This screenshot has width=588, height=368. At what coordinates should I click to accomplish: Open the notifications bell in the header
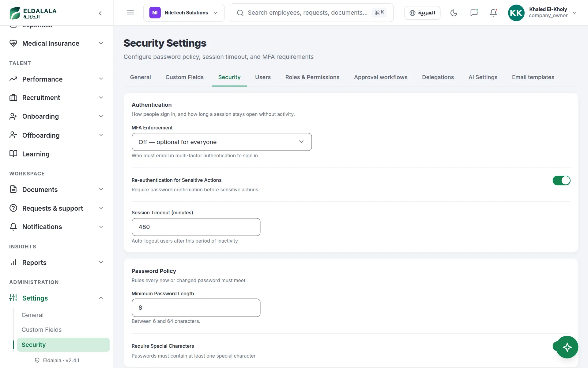click(x=493, y=13)
